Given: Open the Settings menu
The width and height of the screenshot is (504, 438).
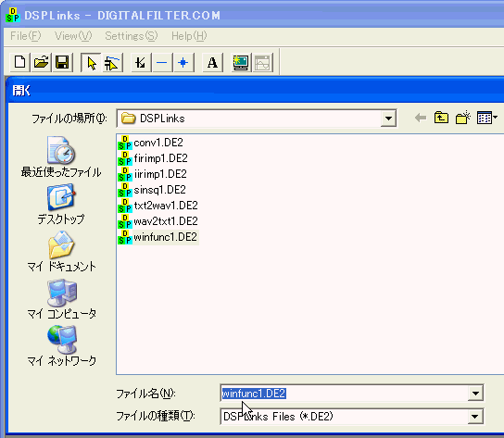Looking at the screenshot, I should coord(132,36).
